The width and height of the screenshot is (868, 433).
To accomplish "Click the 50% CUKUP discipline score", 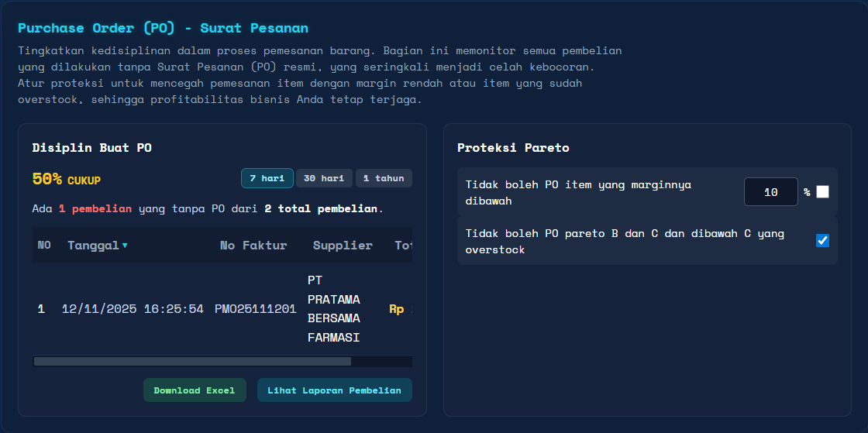I will pyautogui.click(x=67, y=180).
